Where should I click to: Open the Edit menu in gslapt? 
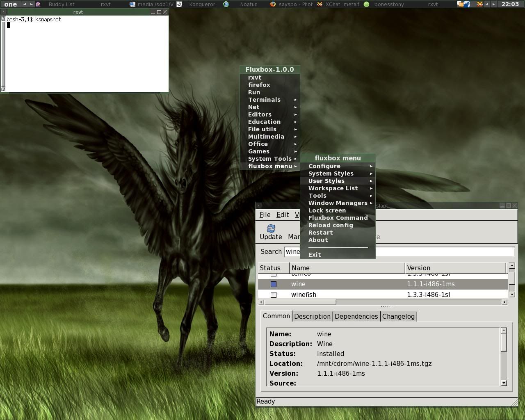(283, 215)
